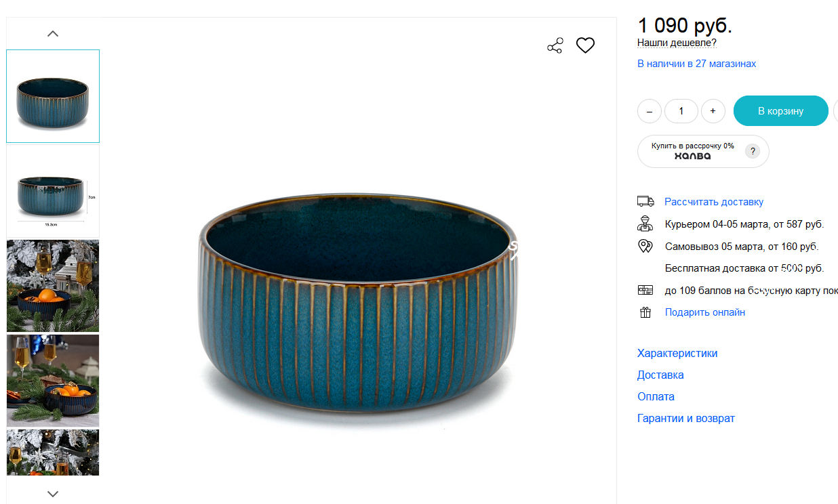The height and width of the screenshot is (504, 838).
Task: Decrease quantity with the minus button
Action: (650, 111)
